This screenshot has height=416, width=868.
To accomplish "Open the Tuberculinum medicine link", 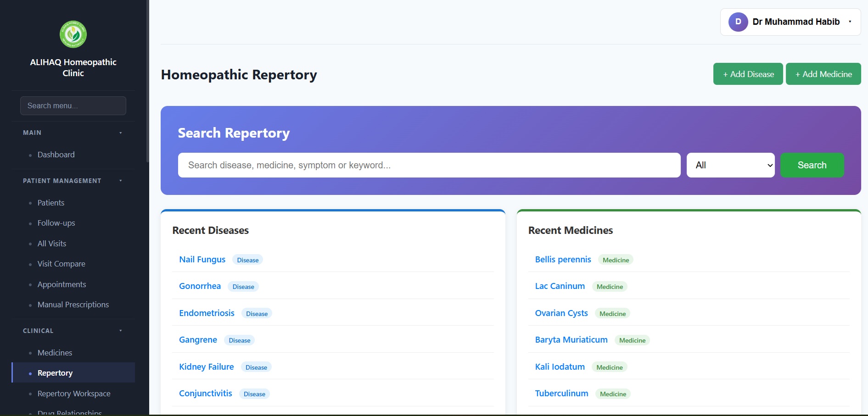I will [x=562, y=394].
